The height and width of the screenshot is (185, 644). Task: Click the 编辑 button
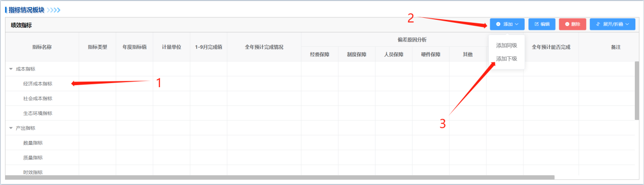point(541,24)
